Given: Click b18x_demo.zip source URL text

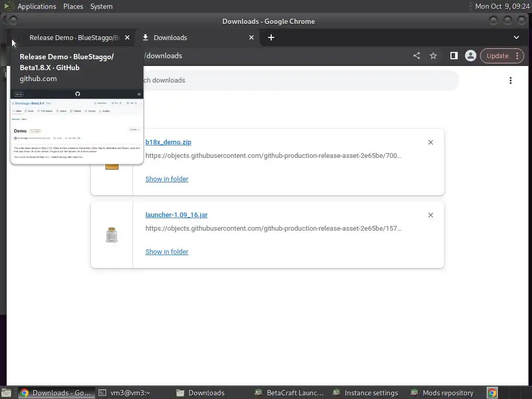Looking at the screenshot, I should pyautogui.click(x=273, y=156).
